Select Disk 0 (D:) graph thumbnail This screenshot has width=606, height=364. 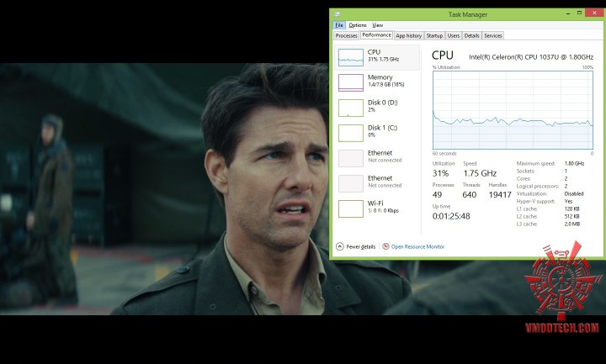point(351,108)
